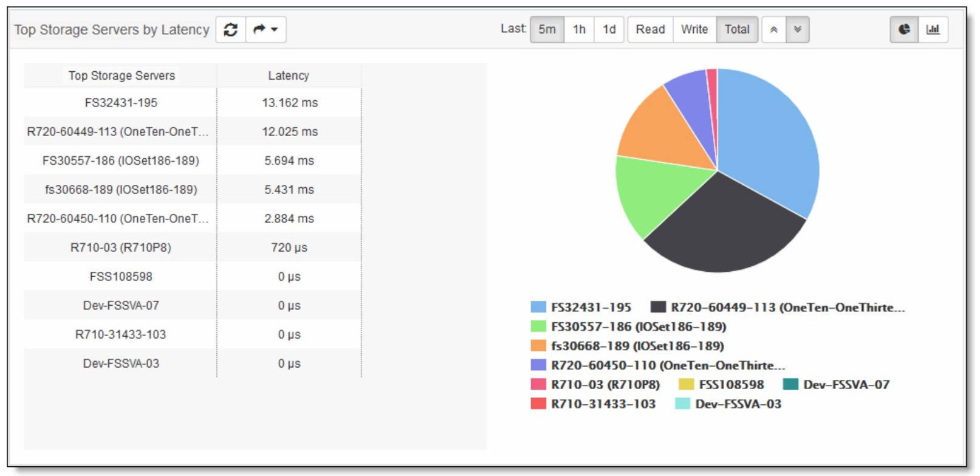This screenshot has height=476, width=980.
Task: Select Total latency view
Action: coord(737,29)
